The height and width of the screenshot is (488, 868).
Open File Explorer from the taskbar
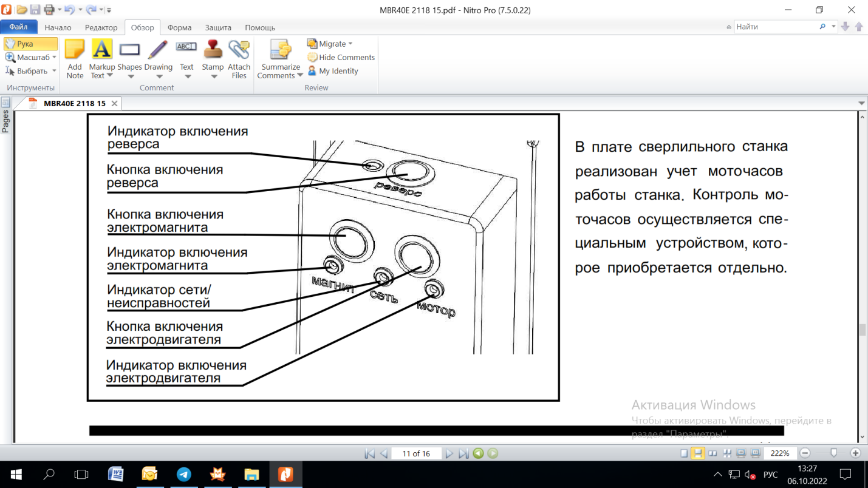252,475
